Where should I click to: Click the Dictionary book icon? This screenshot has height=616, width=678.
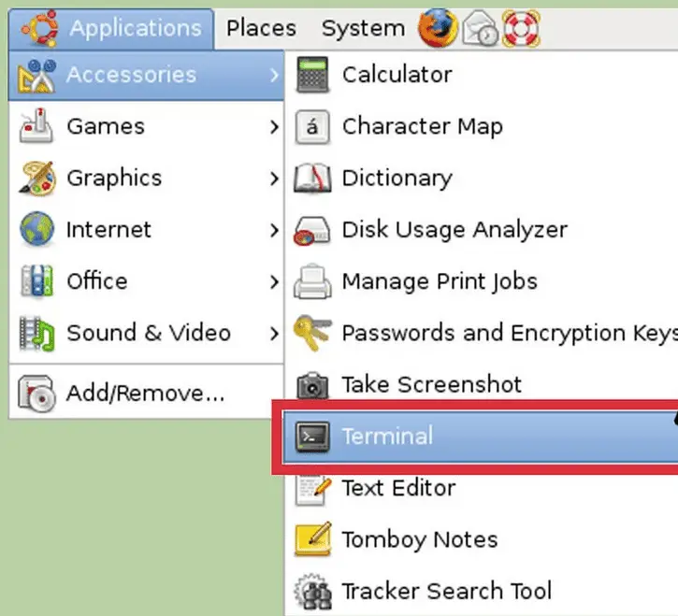point(312,178)
